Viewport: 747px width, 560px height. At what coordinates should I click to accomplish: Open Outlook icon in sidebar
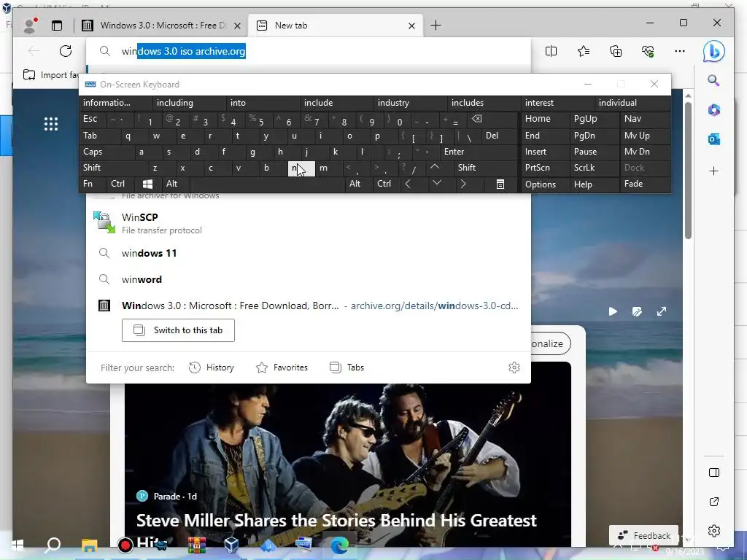pos(713,139)
